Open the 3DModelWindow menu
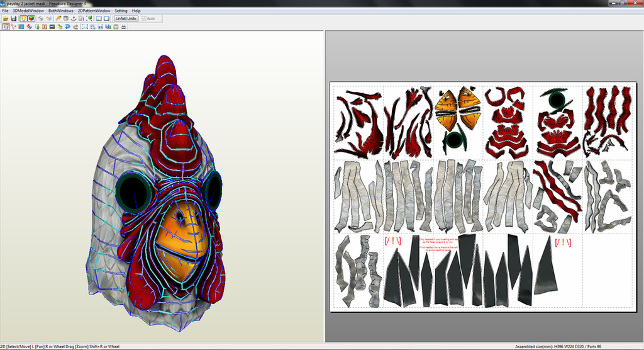This screenshot has height=350, width=644. (x=28, y=11)
